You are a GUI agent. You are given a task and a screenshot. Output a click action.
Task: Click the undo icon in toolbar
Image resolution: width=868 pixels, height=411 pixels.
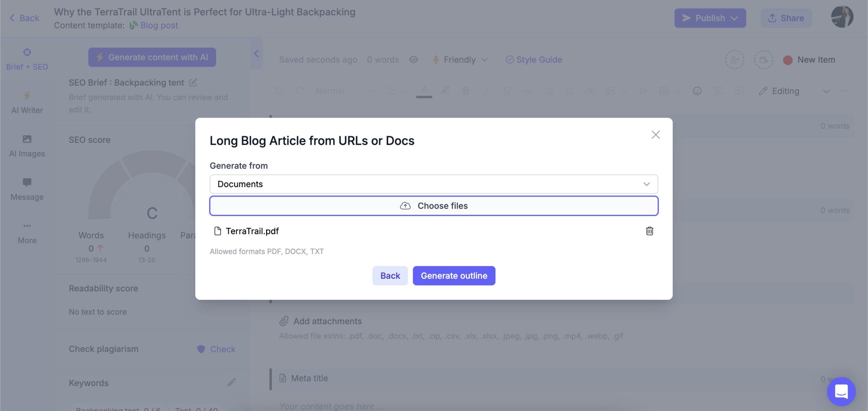point(279,91)
